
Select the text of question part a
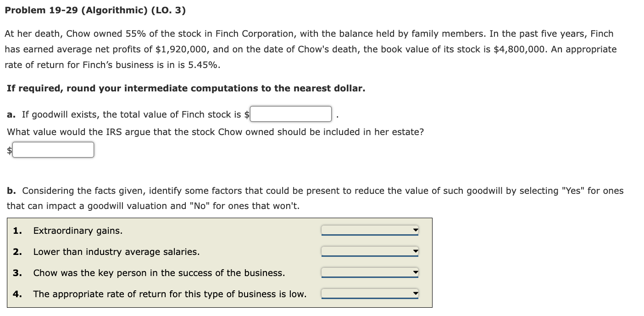coord(126,114)
